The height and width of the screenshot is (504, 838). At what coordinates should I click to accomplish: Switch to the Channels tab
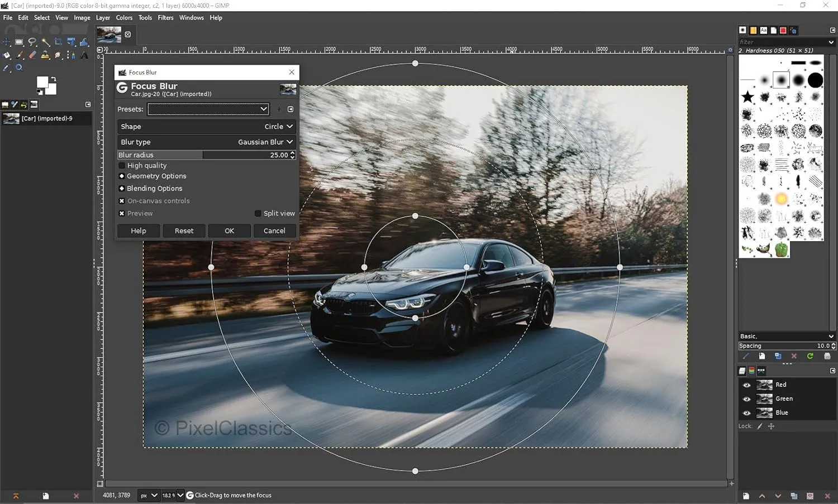(x=751, y=371)
